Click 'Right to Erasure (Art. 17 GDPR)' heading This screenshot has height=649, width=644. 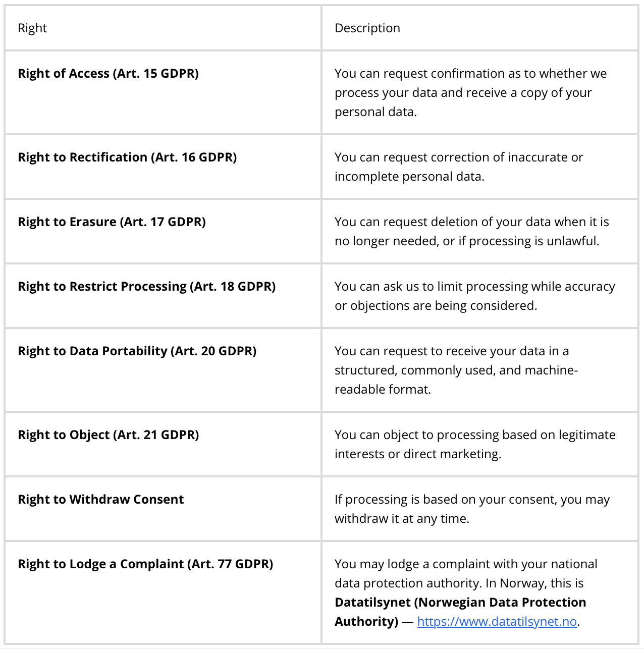(x=112, y=222)
